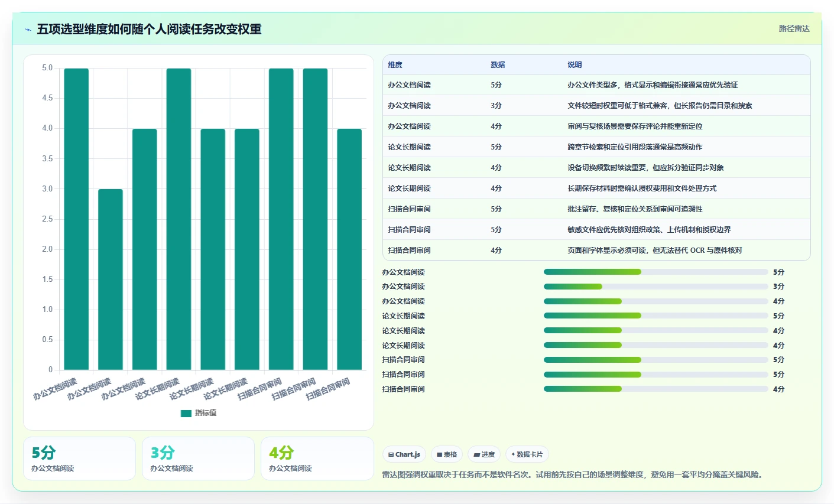
Task: Click the Chart.js tag pill
Action: pos(404,454)
